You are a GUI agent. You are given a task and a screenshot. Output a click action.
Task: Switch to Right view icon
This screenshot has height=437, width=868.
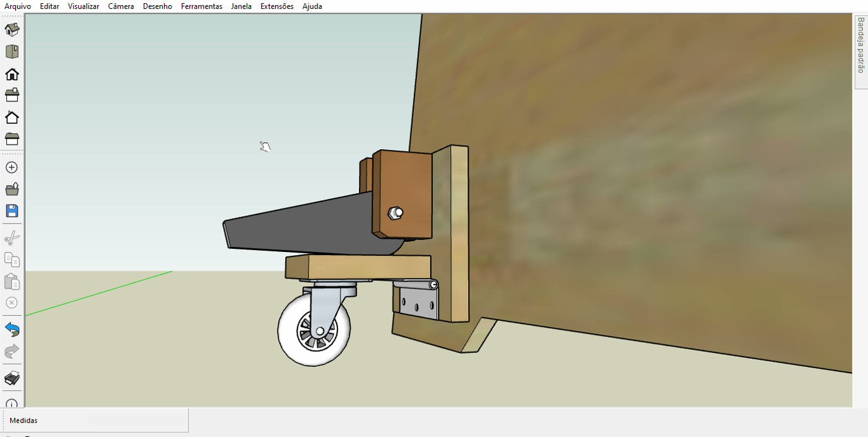point(12,95)
